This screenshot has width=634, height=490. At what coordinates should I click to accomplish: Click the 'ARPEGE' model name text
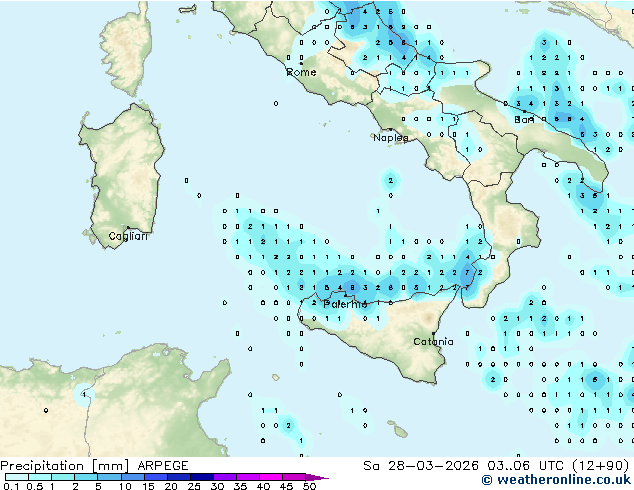tap(163, 466)
